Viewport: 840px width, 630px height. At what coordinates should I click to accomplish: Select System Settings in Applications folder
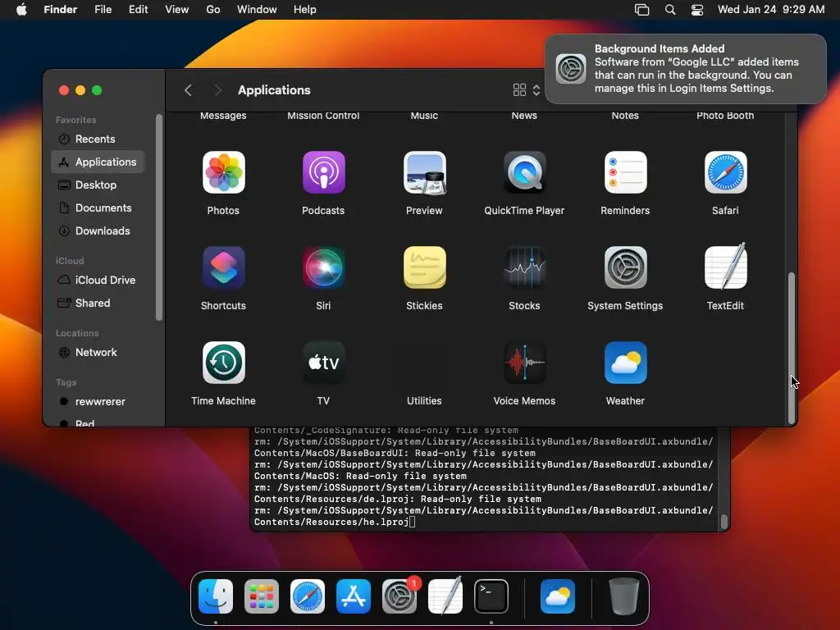click(625, 267)
